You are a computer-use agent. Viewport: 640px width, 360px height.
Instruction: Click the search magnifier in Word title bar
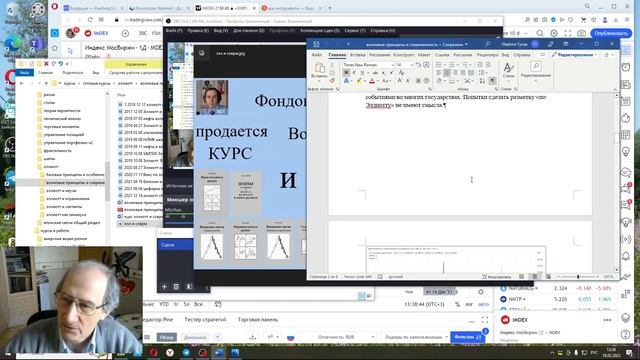click(x=487, y=44)
